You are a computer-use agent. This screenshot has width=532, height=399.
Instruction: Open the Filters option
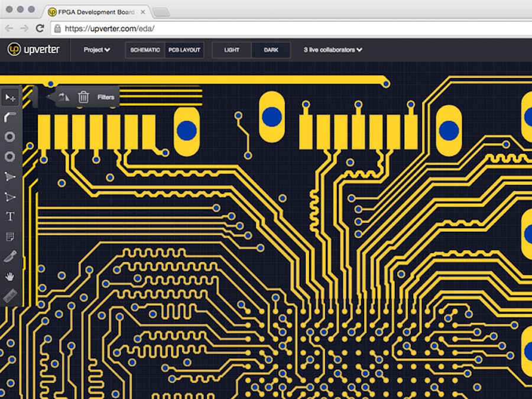click(x=106, y=98)
